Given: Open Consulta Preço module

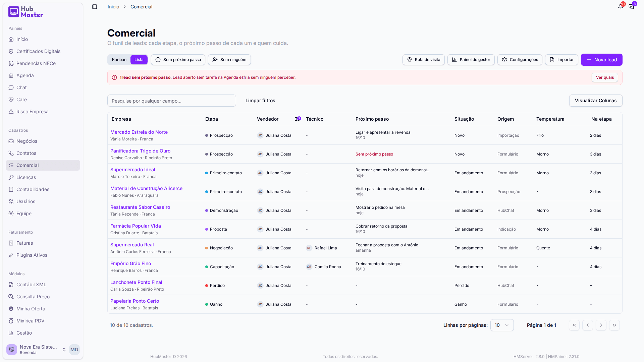Looking at the screenshot, I should coord(43,297).
